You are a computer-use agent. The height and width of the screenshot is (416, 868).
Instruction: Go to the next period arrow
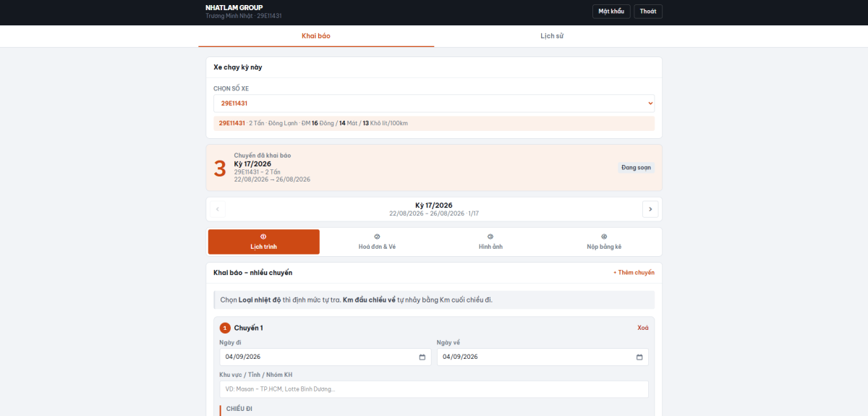(650, 209)
